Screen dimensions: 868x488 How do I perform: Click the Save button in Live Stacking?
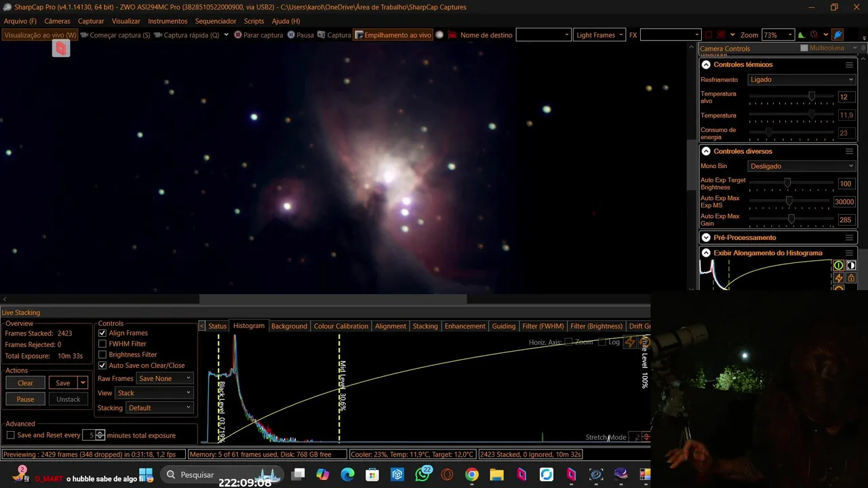coord(63,383)
